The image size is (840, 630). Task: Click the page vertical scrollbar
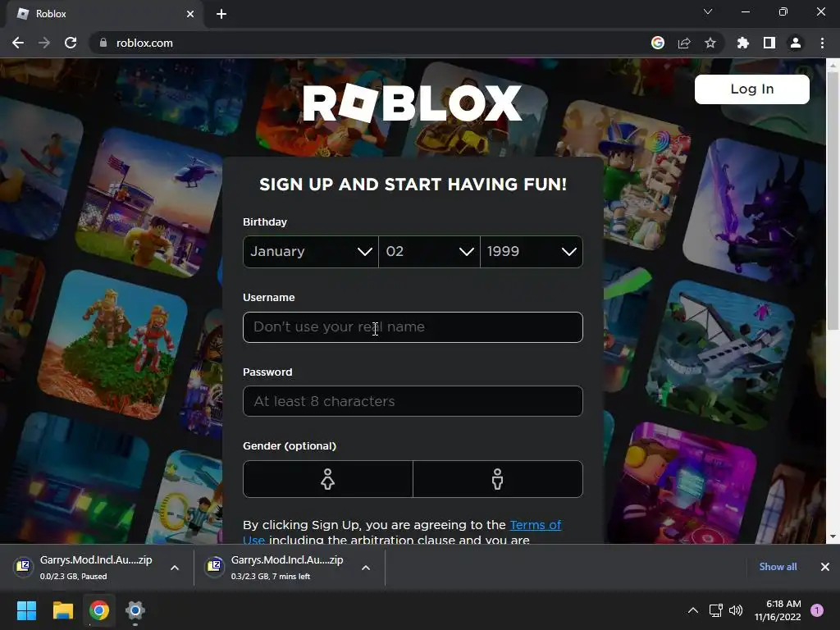(x=833, y=201)
